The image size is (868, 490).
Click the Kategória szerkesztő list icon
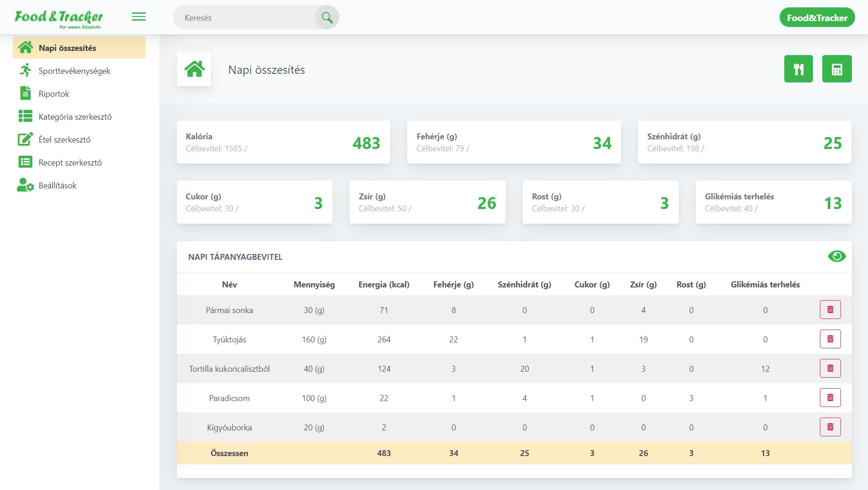(25, 116)
